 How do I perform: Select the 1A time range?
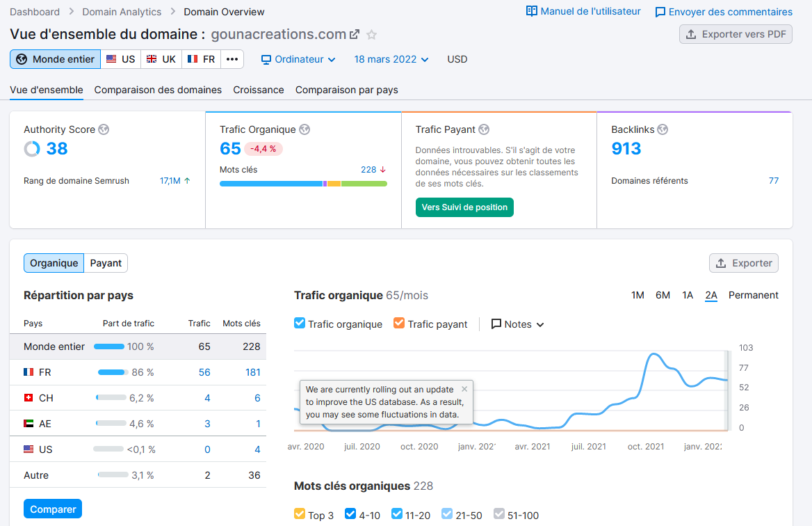click(687, 296)
